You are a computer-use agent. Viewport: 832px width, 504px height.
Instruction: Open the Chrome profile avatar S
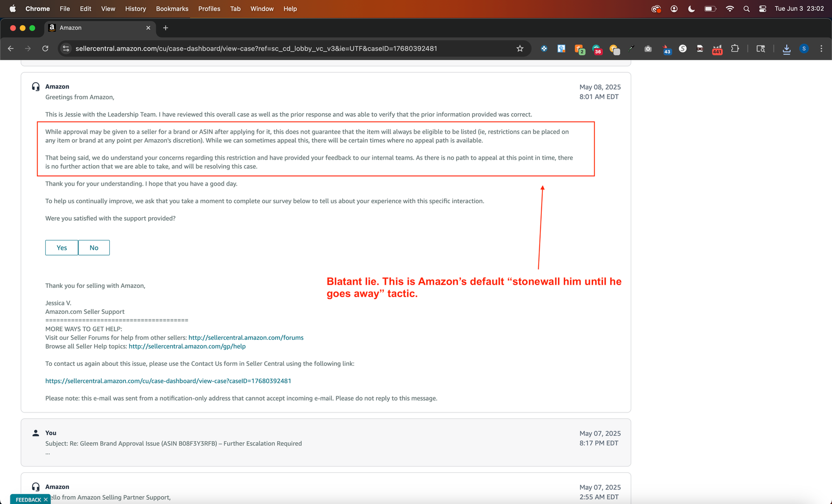tap(804, 48)
